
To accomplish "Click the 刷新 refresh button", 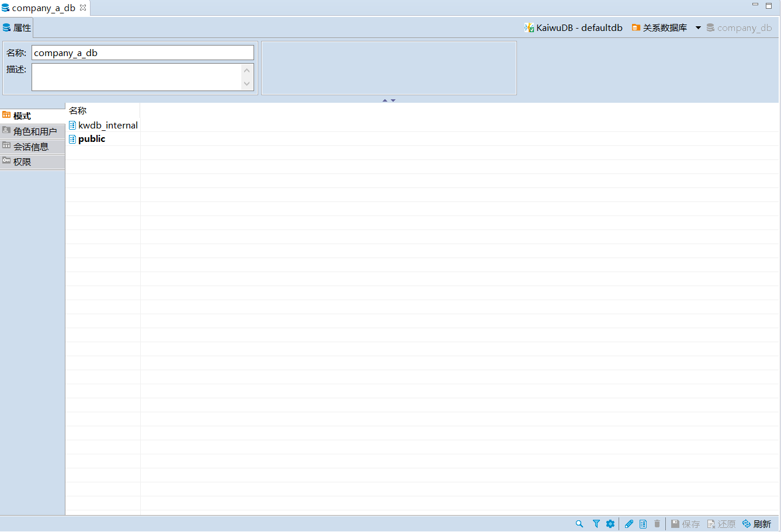I will pyautogui.click(x=756, y=524).
